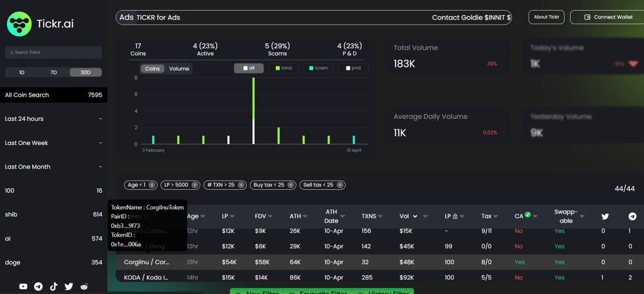Open the YouTube social link
The height and width of the screenshot is (294, 644).
tap(23, 286)
